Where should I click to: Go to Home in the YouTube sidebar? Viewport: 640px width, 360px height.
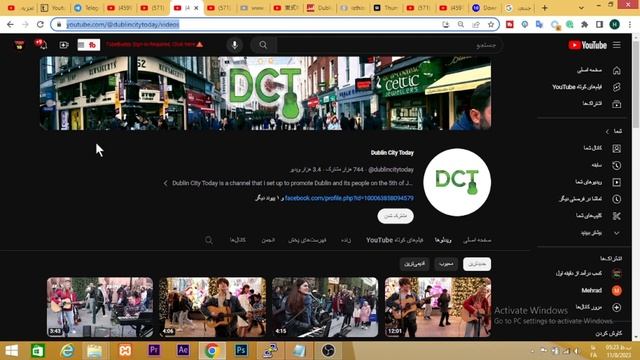click(x=598, y=70)
